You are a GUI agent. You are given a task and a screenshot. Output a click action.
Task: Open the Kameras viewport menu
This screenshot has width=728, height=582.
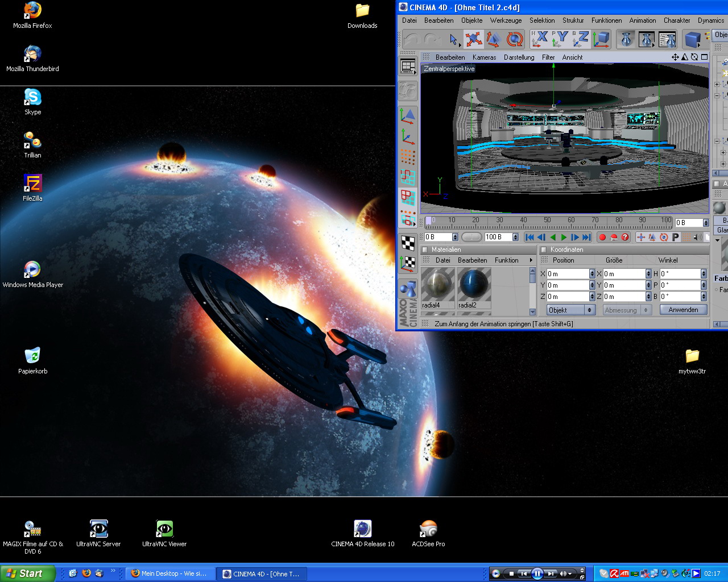[x=484, y=57]
